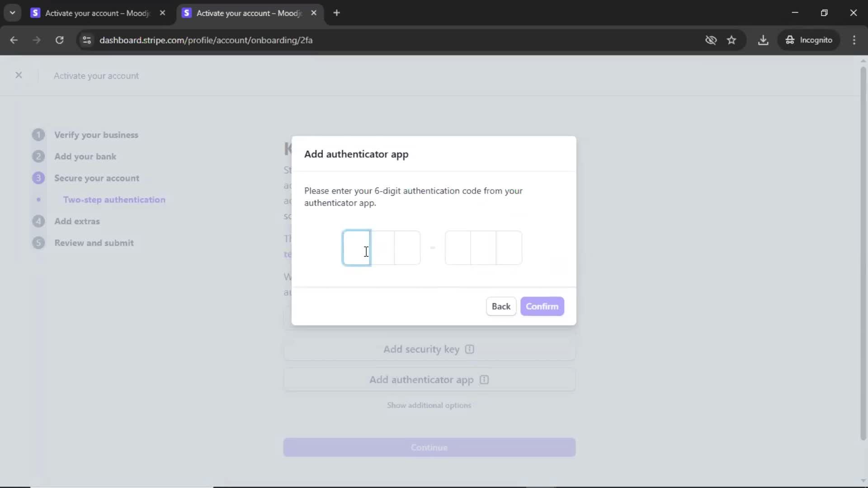Open the downloads icon in toolbar

(763, 40)
